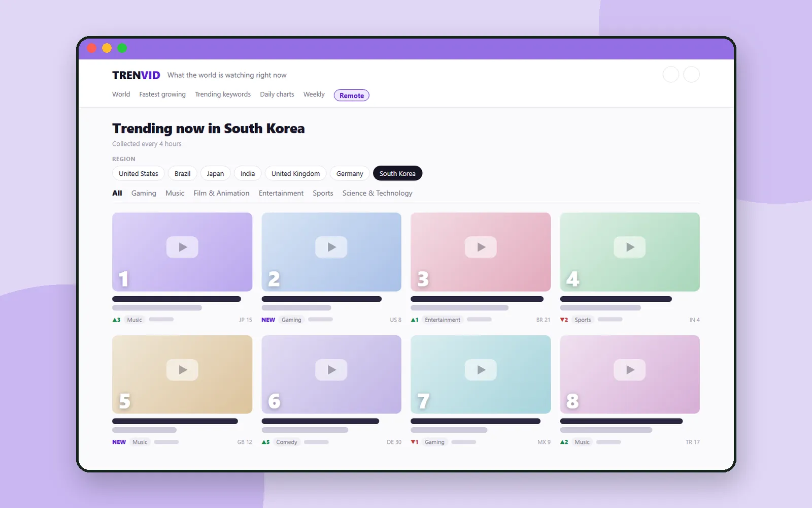
Task: Start the video ranked number 6
Action: pyautogui.click(x=331, y=370)
